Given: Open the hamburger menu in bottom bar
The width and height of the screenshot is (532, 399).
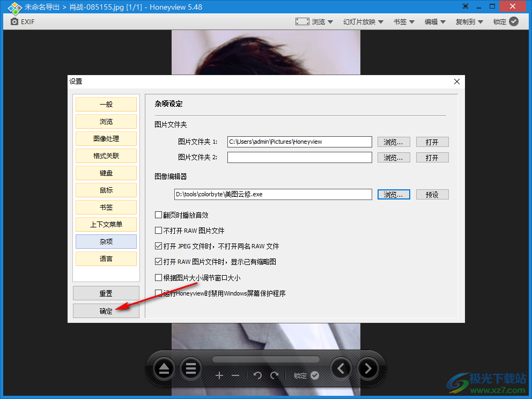Looking at the screenshot, I should tap(191, 368).
